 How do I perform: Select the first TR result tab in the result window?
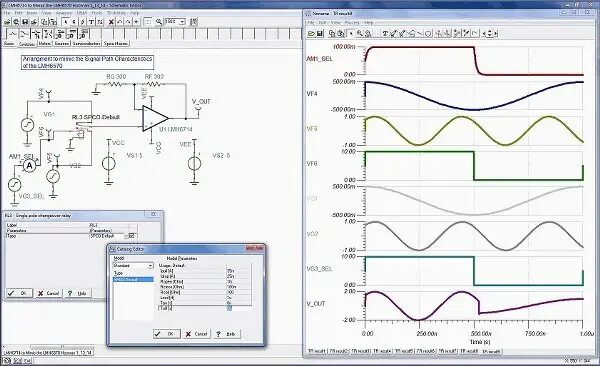pos(316,351)
